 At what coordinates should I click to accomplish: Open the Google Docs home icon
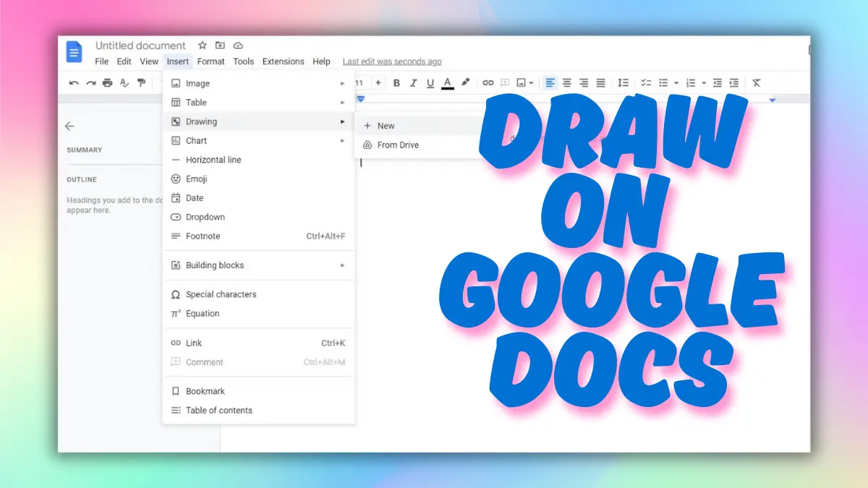click(74, 52)
